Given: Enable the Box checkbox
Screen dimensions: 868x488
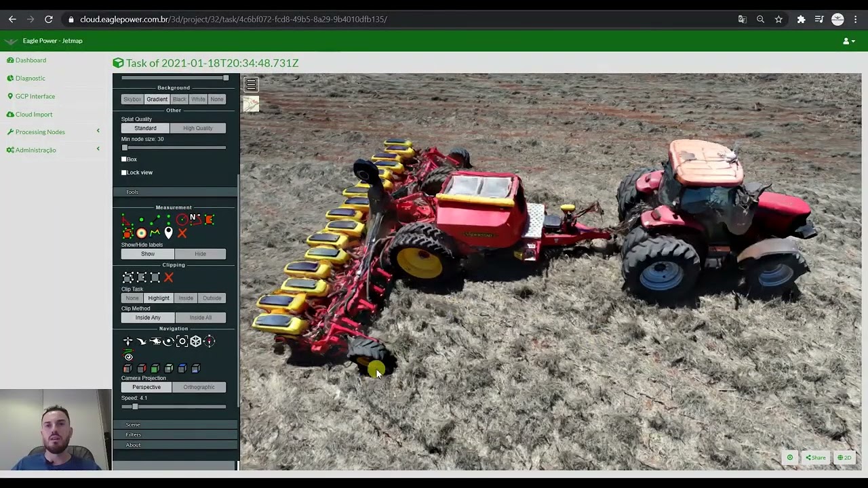Looking at the screenshot, I should (124, 159).
